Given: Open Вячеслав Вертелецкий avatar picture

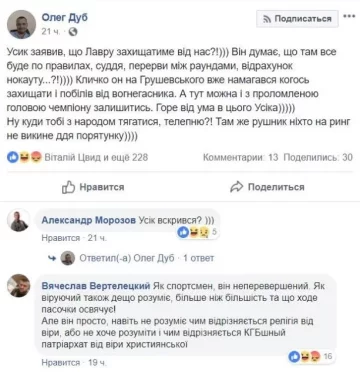Looking at the screenshot, I should [19, 286].
